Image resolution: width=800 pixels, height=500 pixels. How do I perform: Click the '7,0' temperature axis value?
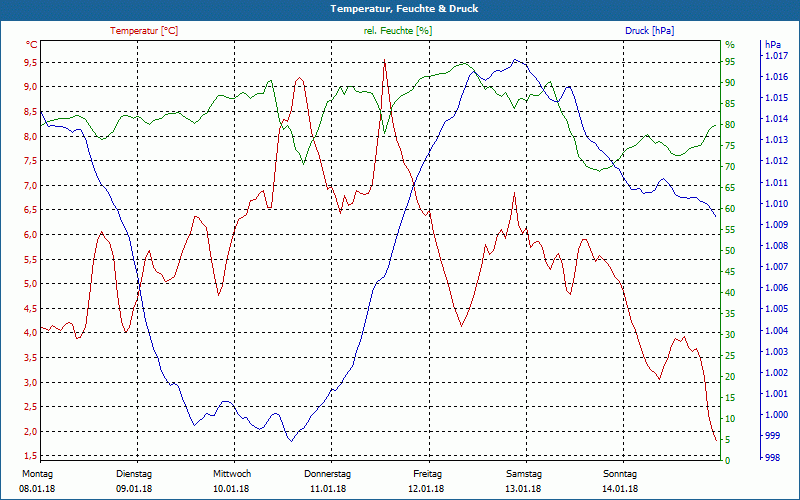[x=31, y=185]
